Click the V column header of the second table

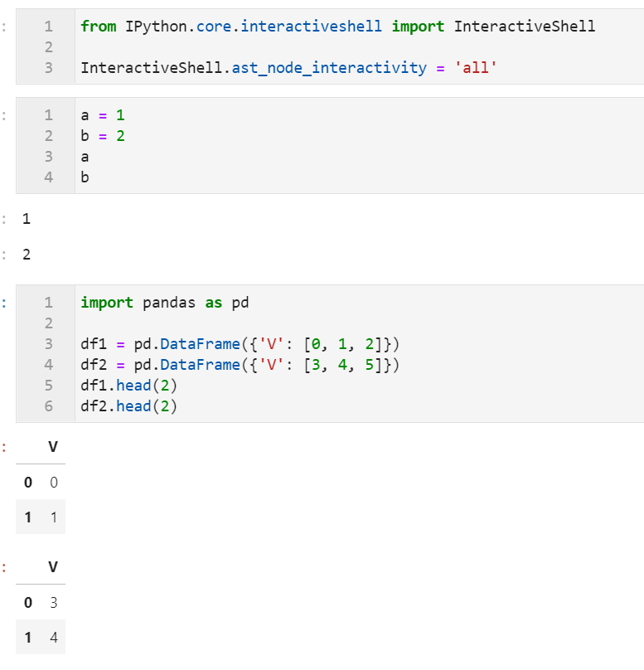(x=53, y=567)
